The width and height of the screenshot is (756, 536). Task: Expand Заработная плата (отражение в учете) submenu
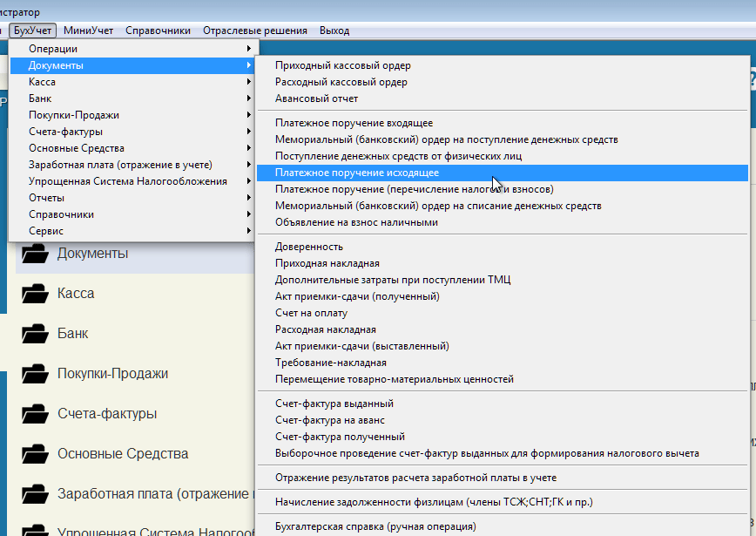pos(134,165)
